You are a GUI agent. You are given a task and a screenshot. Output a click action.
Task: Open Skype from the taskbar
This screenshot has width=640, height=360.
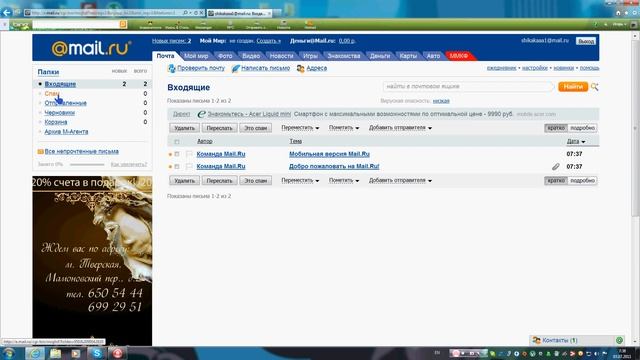(97, 353)
